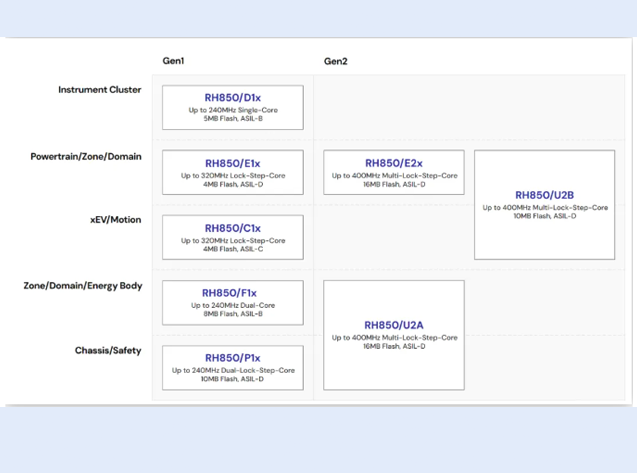Select the RH850/P1x product box

point(232,367)
